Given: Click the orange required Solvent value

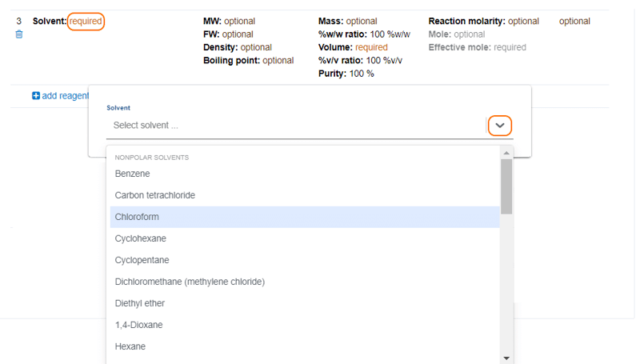Looking at the screenshot, I should coord(86,22).
